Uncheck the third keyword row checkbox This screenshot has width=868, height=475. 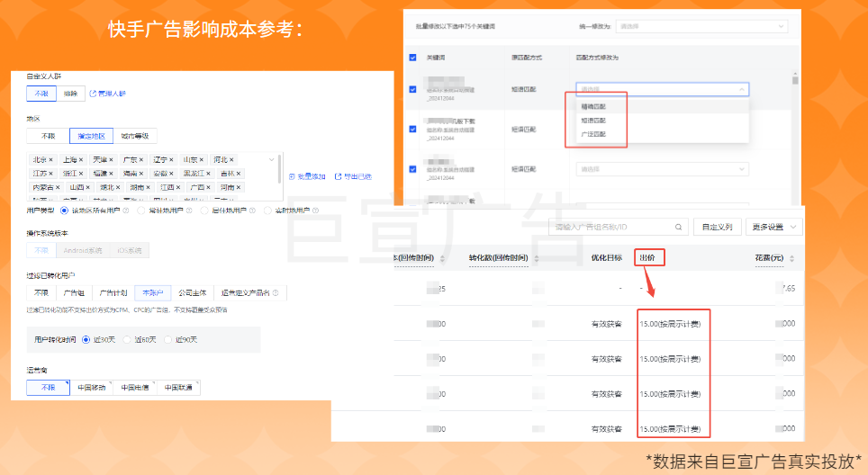[x=412, y=169]
